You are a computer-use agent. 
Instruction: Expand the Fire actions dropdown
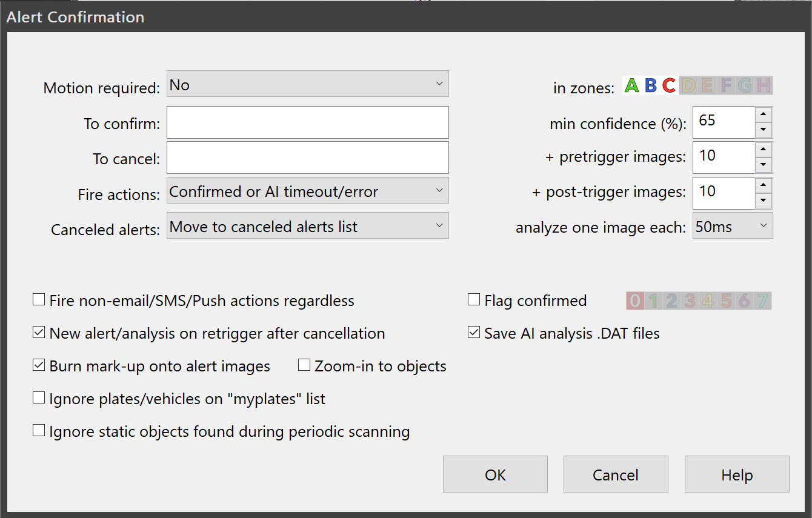tap(307, 191)
